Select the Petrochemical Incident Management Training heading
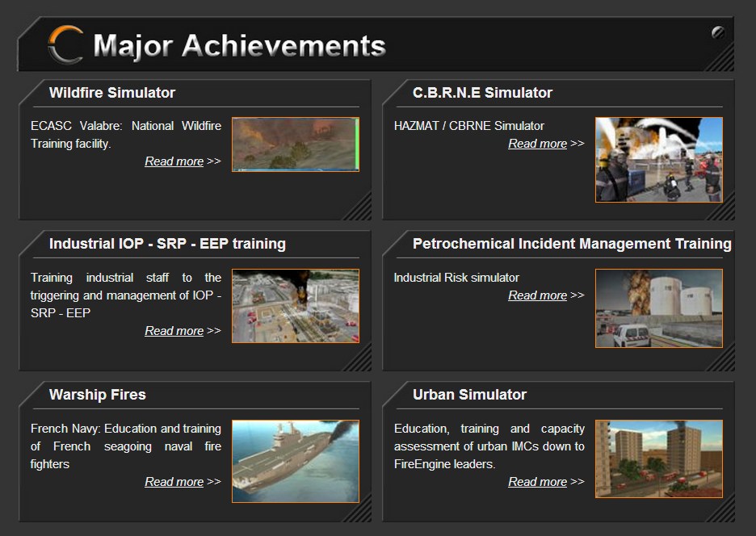The width and height of the screenshot is (756, 536). click(572, 244)
